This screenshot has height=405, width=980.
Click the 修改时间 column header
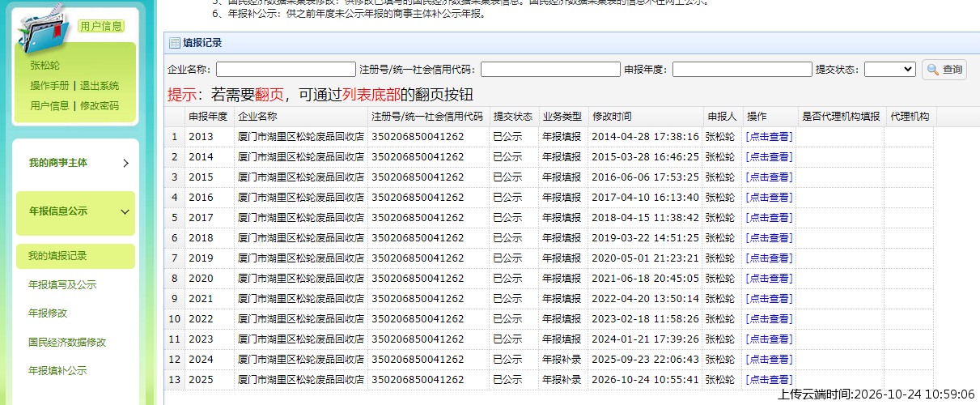click(x=644, y=117)
